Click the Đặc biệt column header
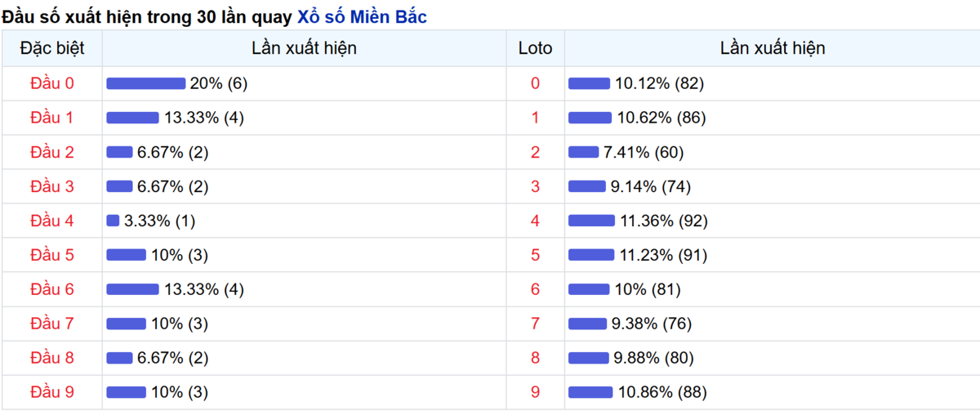Screen dimensions: 980x411 coord(52,48)
